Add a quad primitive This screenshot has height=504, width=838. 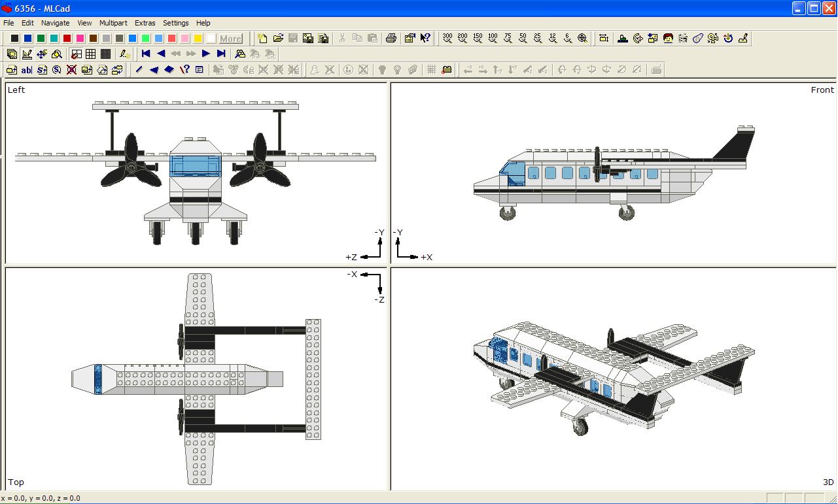169,70
